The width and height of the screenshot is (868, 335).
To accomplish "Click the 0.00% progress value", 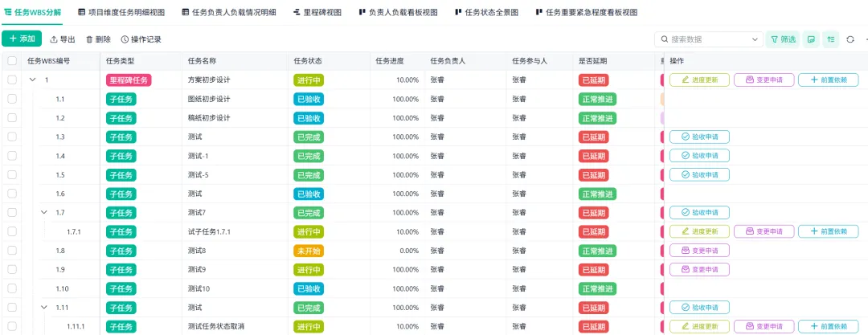I will (x=408, y=251).
